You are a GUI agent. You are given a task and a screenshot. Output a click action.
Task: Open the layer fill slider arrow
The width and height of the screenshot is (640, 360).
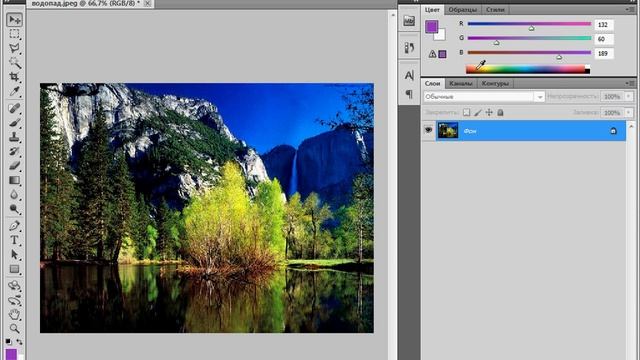(x=629, y=112)
